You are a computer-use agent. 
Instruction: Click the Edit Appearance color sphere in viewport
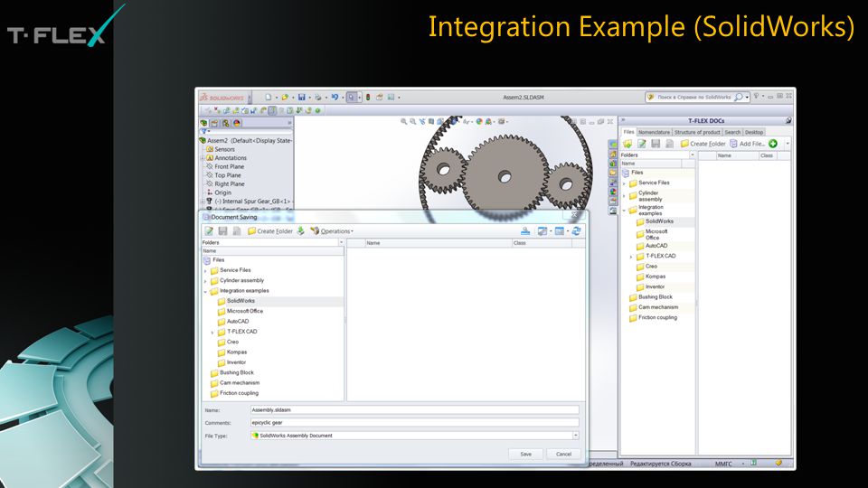coord(479,122)
